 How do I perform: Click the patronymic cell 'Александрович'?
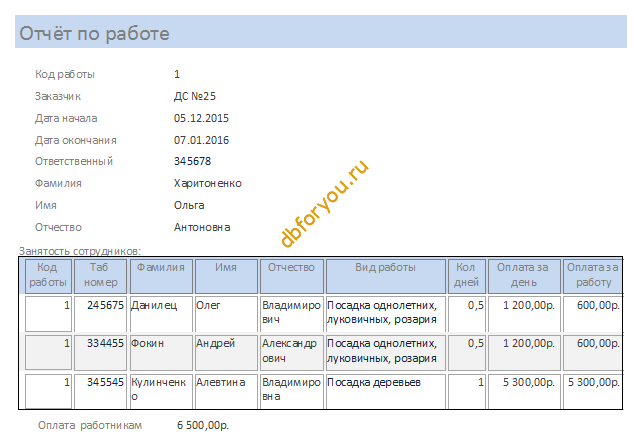click(292, 352)
